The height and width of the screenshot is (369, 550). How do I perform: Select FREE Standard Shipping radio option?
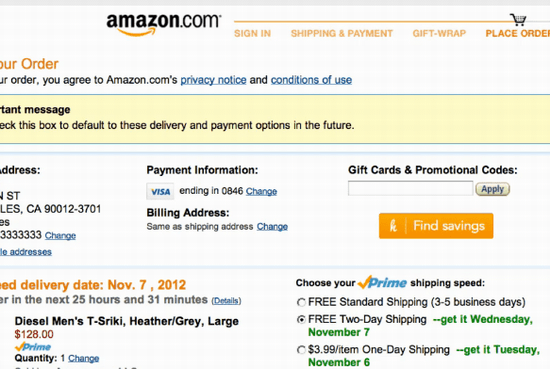tap(301, 302)
